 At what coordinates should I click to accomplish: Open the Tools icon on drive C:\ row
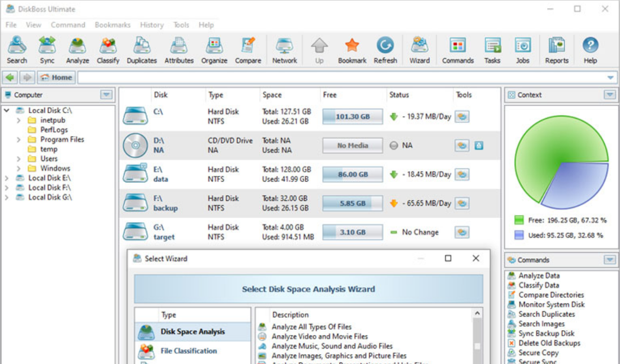[x=461, y=116]
